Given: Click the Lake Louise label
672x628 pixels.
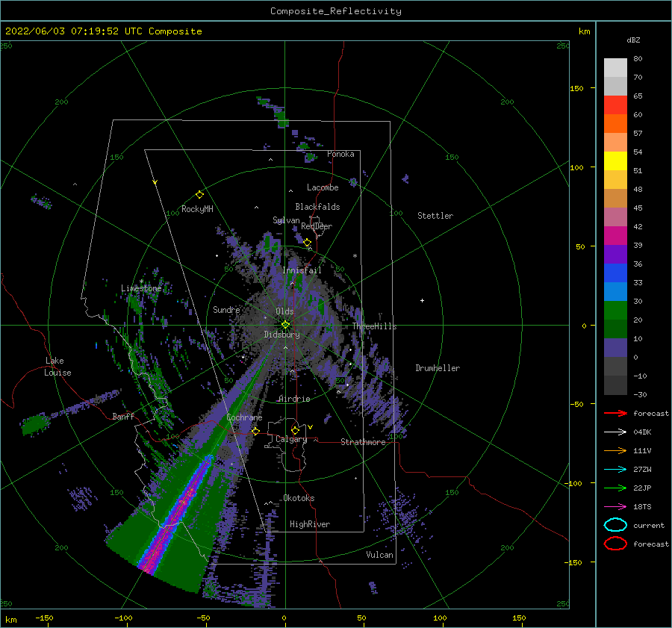Looking at the screenshot, I should pyautogui.click(x=57, y=367).
